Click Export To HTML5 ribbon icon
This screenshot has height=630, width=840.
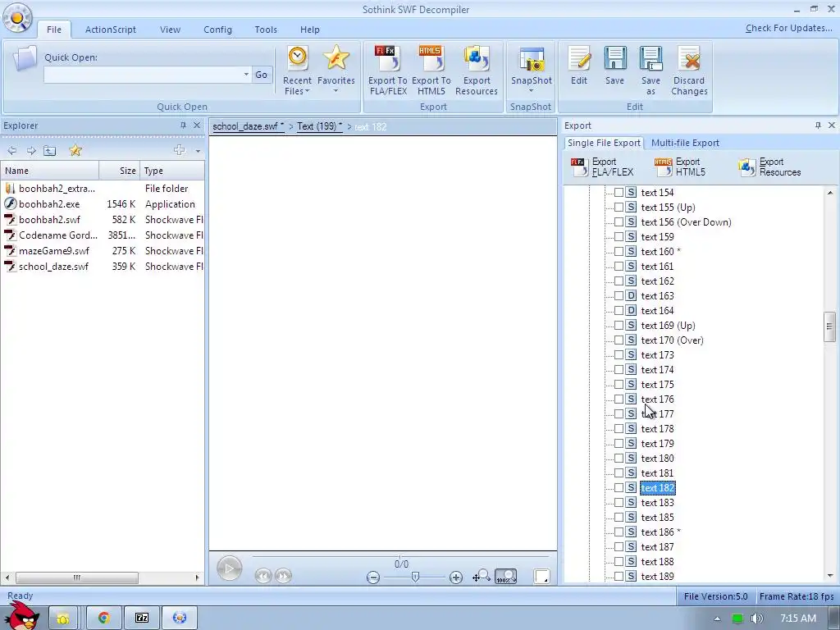(431, 71)
